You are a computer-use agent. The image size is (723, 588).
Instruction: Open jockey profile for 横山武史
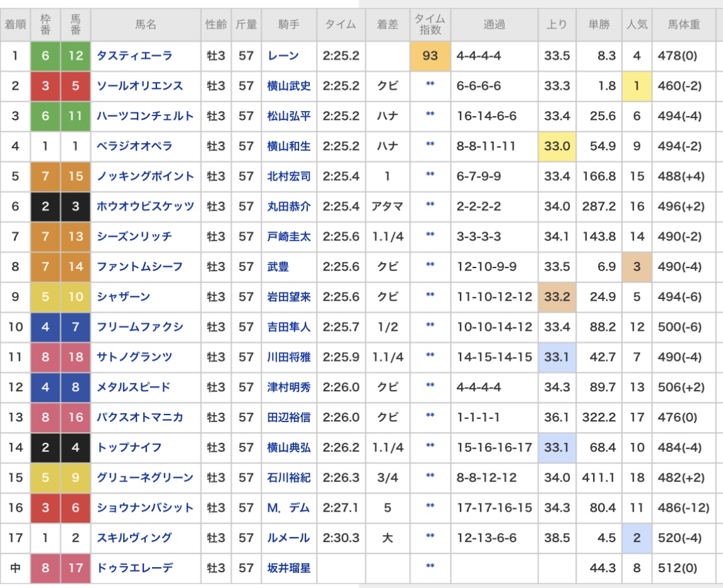point(289,86)
